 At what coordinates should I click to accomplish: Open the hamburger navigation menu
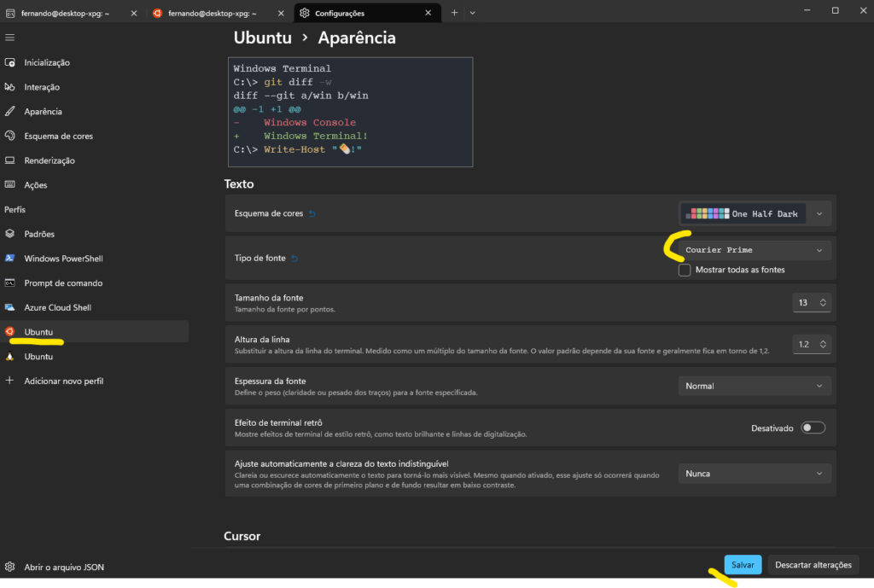10,38
